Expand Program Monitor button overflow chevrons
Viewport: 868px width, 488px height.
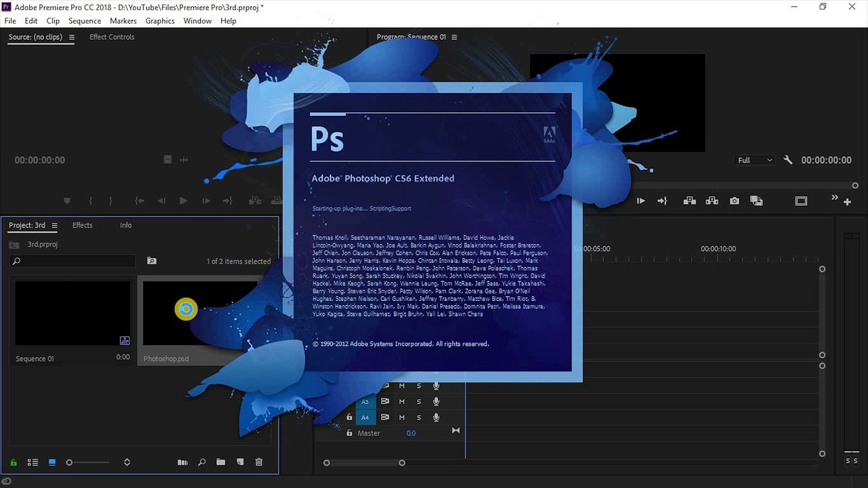pyautogui.click(x=835, y=198)
